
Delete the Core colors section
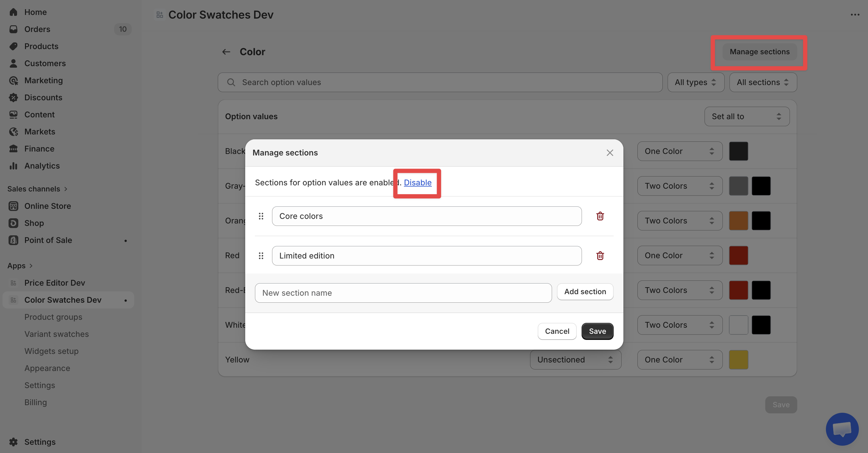click(x=600, y=216)
